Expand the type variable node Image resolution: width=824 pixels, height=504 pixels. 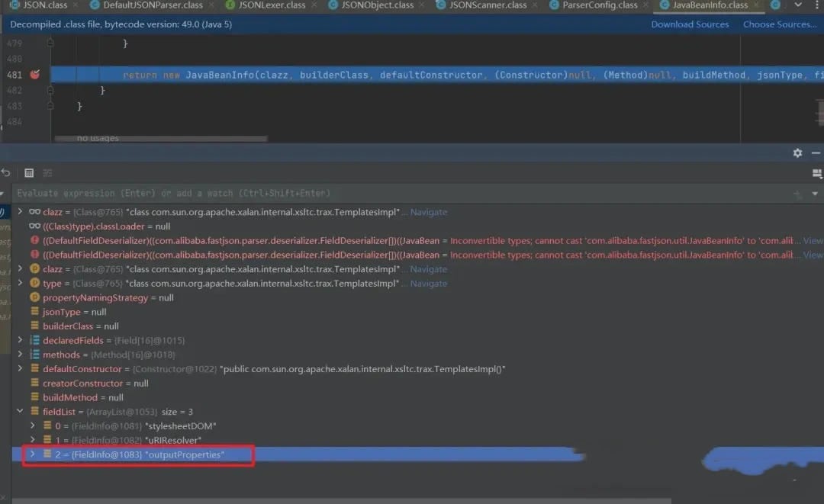[x=20, y=283]
